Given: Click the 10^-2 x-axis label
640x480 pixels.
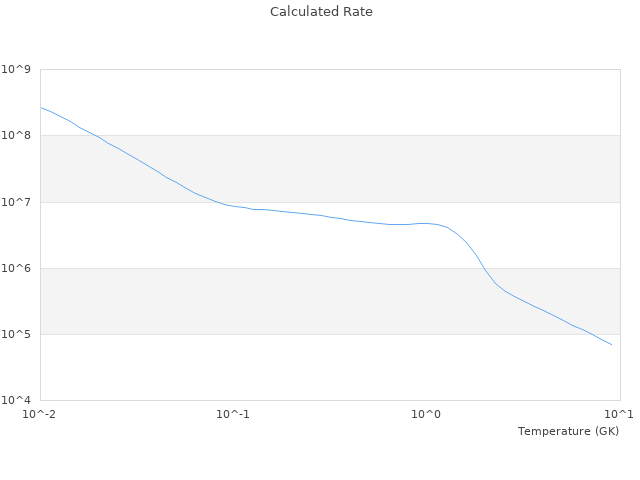Looking at the screenshot, I should coord(40,414).
